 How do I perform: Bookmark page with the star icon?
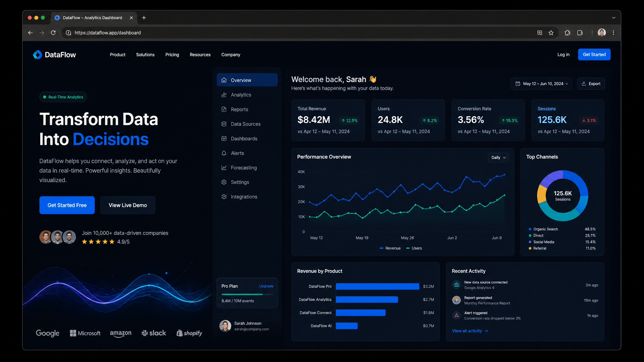[x=551, y=33]
